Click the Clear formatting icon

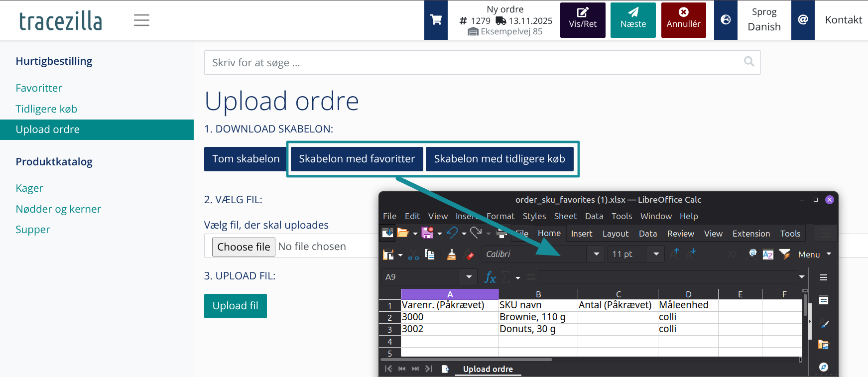(x=469, y=254)
